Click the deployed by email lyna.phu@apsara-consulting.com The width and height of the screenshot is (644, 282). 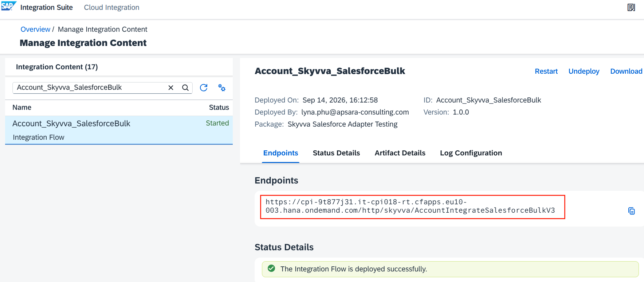click(355, 112)
